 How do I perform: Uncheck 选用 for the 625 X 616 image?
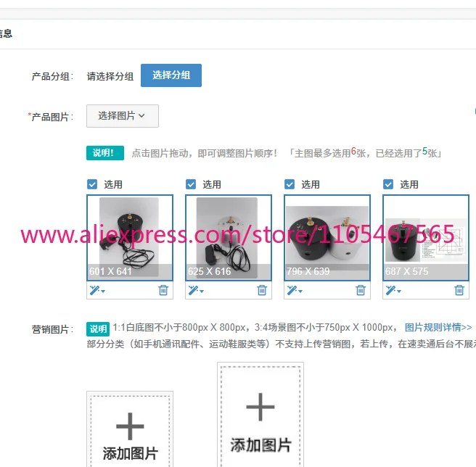(x=191, y=184)
